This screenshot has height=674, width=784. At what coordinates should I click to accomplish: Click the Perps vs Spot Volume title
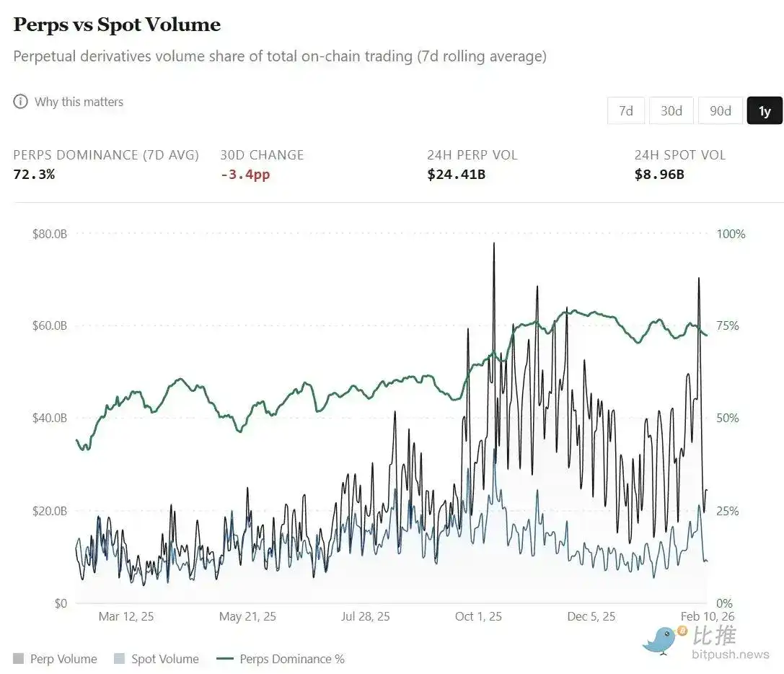(117, 25)
